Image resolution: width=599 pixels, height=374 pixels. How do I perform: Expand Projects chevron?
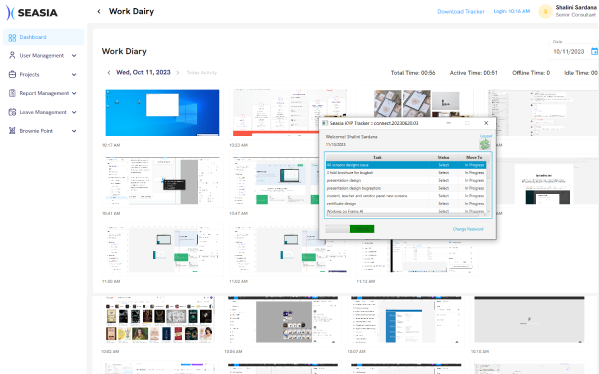74,74
